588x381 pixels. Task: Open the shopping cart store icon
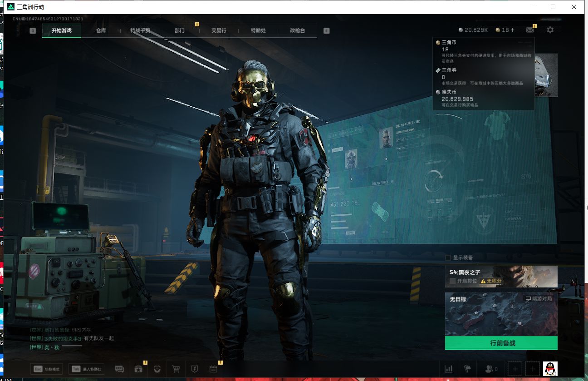tap(176, 369)
